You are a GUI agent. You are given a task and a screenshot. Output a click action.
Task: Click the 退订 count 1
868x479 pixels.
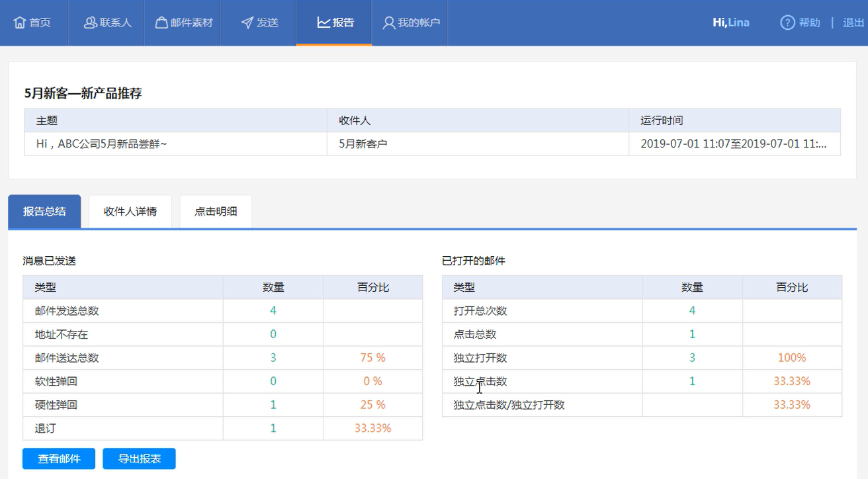click(273, 428)
